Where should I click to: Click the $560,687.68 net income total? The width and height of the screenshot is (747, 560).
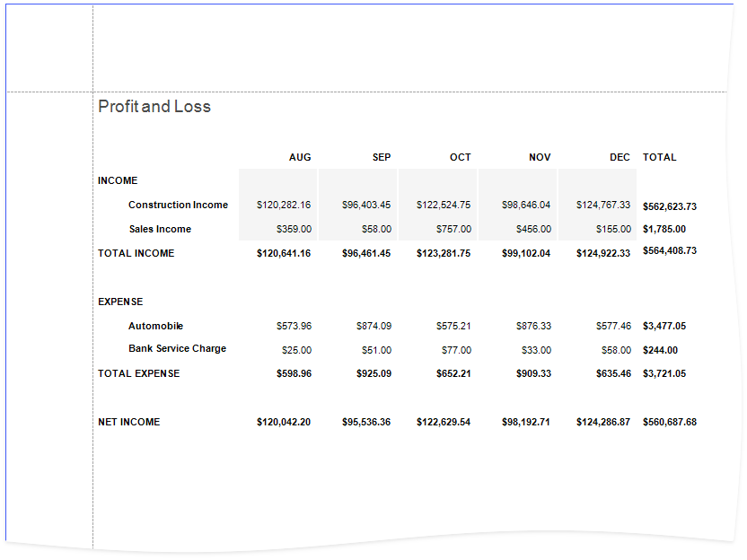click(x=670, y=422)
